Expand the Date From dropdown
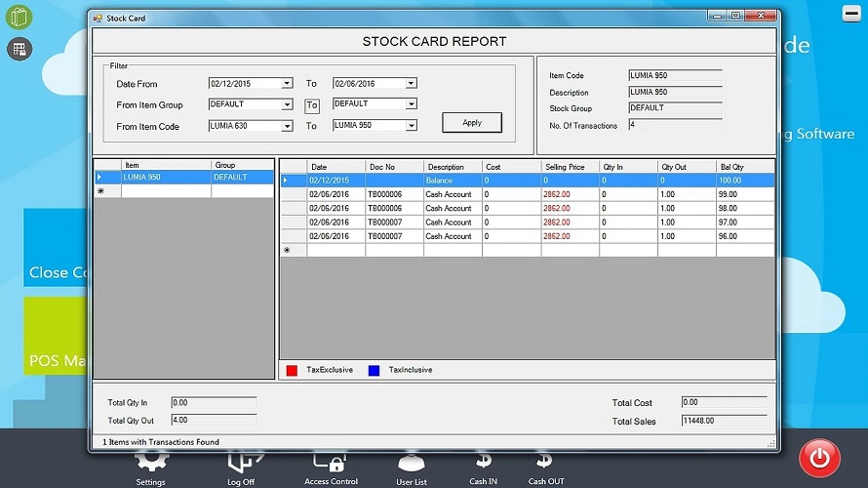The width and height of the screenshot is (868, 488). pyautogui.click(x=287, y=84)
